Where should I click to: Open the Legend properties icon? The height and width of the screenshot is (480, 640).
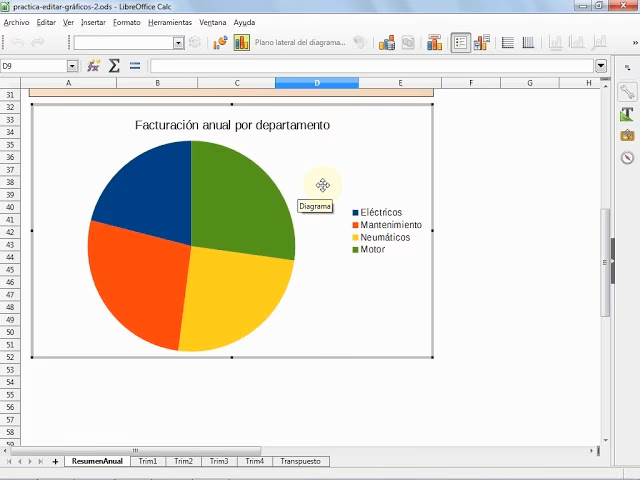pos(482,42)
